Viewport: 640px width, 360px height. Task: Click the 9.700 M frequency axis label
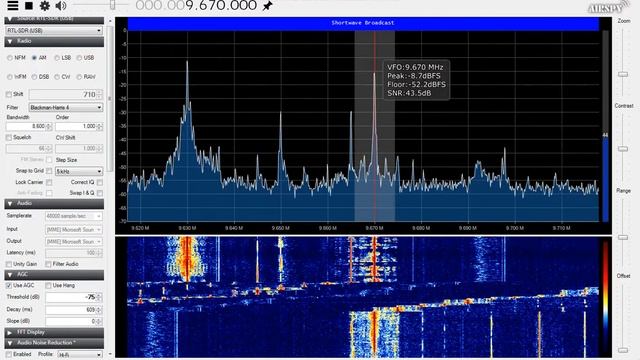515,228
